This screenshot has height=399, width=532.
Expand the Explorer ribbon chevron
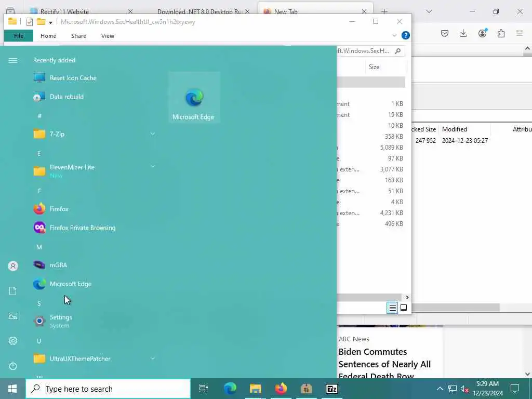point(394,35)
